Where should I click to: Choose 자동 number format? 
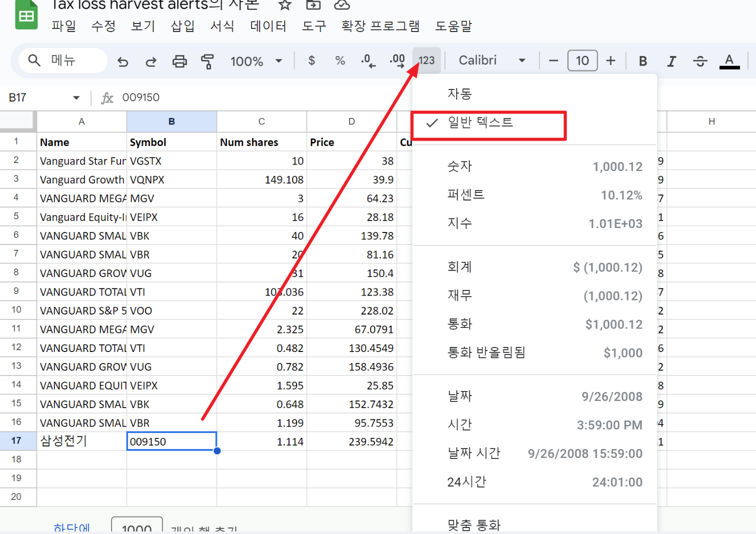[x=534, y=93]
